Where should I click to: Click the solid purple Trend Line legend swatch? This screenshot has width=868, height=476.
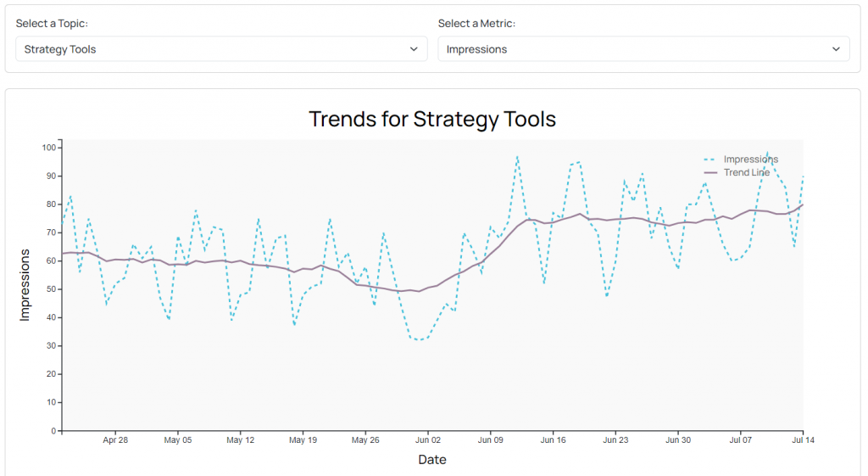coord(710,172)
